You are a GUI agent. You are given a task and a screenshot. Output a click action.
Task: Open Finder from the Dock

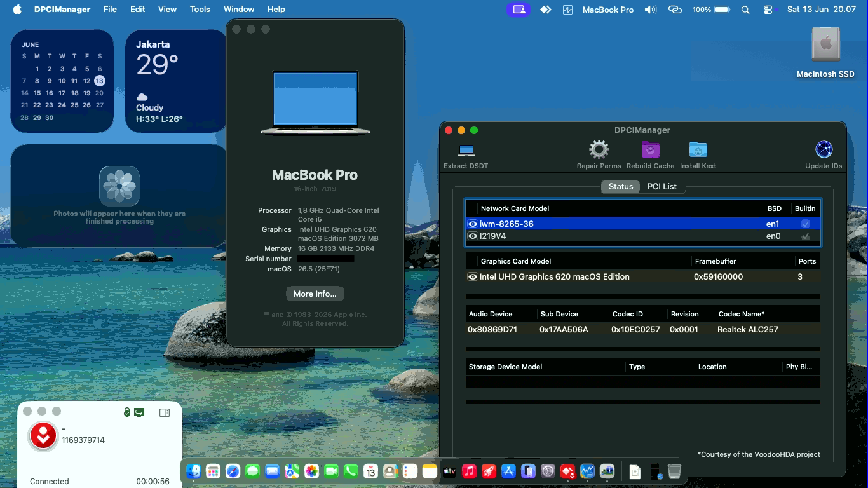(x=193, y=471)
